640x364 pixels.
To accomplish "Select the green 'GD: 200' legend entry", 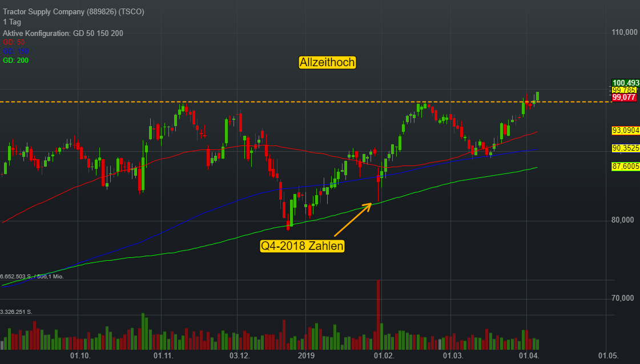I will [15, 60].
